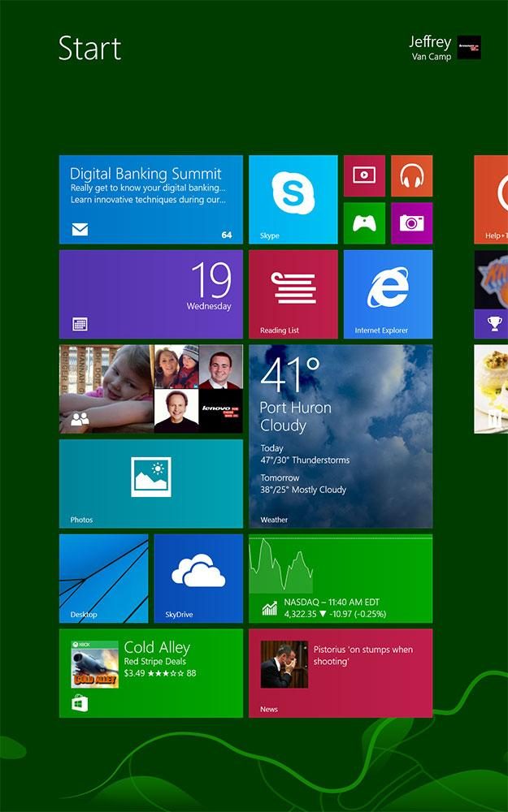Image resolution: width=508 pixels, height=812 pixels.
Task: Open the Calendar tile showing 19 Wednesday
Action: click(151, 294)
